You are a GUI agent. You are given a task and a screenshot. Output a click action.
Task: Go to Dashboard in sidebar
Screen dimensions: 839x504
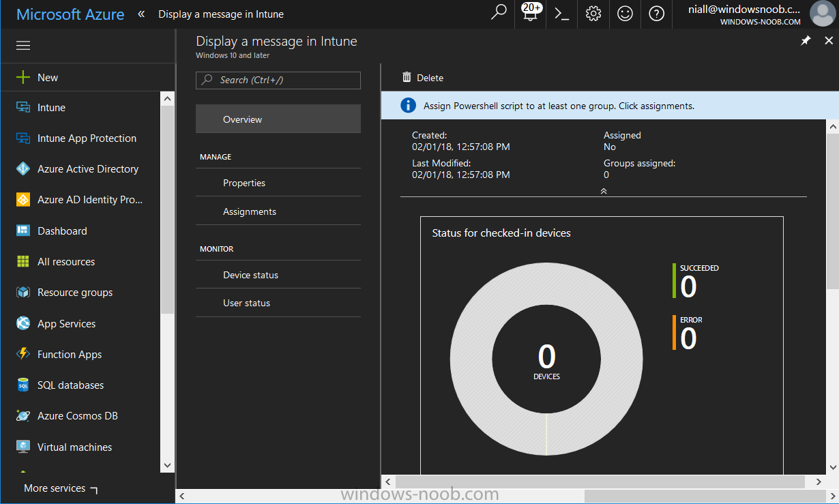pos(62,231)
